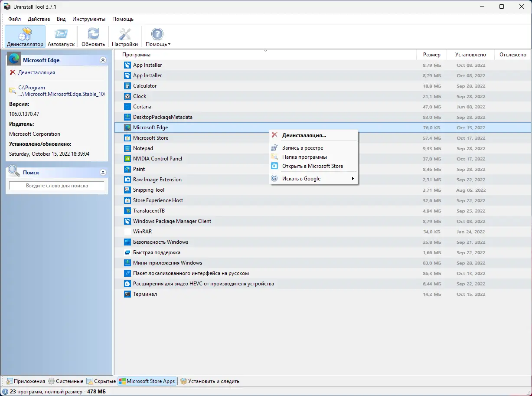Click Установить и следить button
Image resolution: width=532 pixels, height=396 pixels.
pos(210,381)
